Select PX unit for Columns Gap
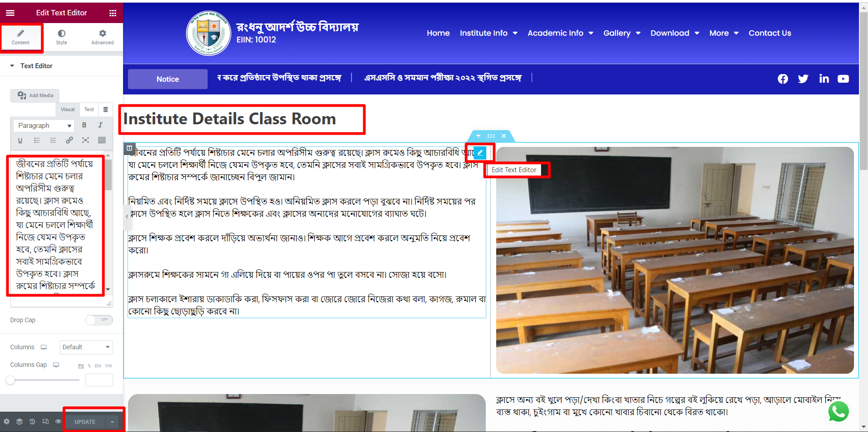868x432 pixels. [81, 366]
